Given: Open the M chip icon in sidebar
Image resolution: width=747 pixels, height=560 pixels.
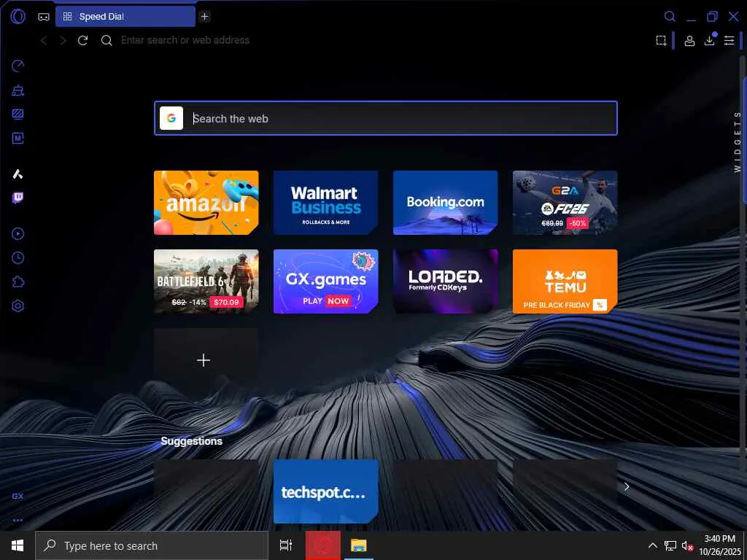Looking at the screenshot, I should click(x=18, y=138).
